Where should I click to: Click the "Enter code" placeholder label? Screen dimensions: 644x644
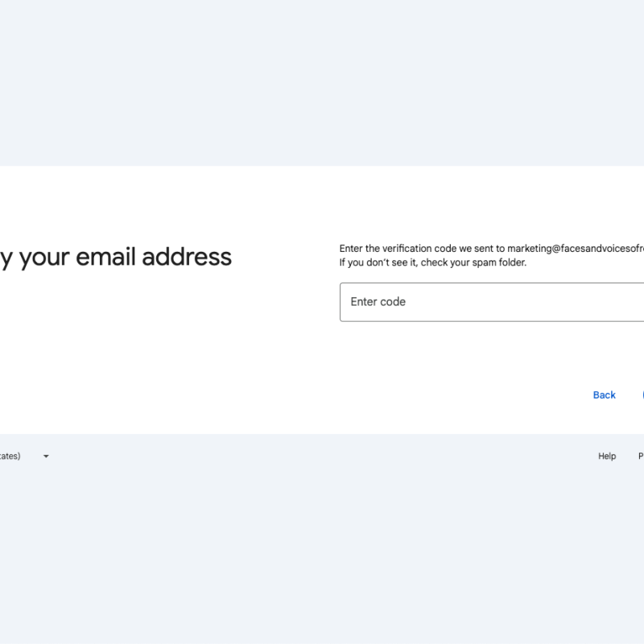tap(378, 302)
